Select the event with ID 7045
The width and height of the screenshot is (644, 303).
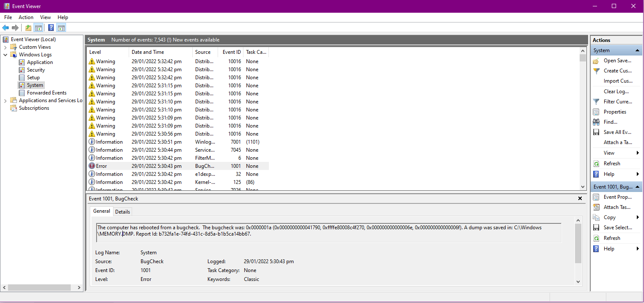point(178,150)
